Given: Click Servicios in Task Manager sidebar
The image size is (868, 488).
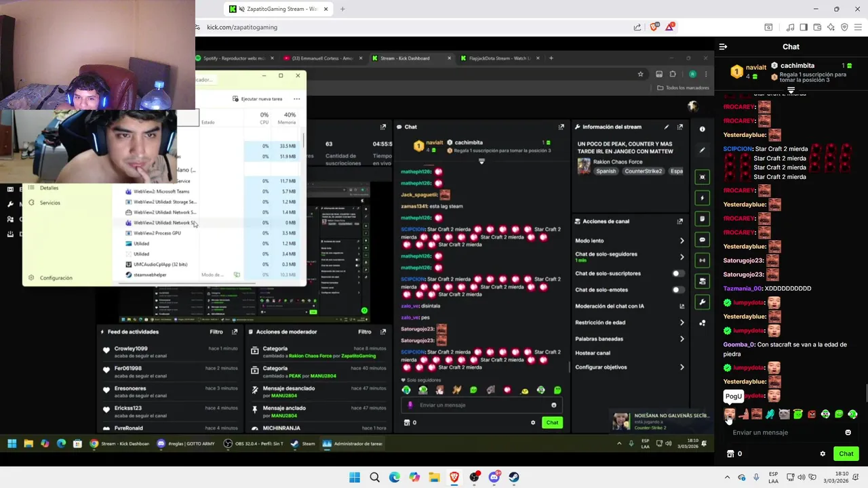Looking at the screenshot, I should pos(50,203).
